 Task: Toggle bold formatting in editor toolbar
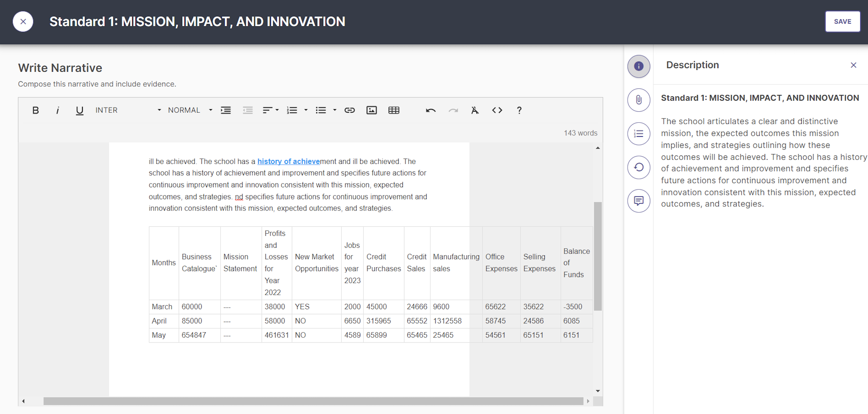[35, 110]
